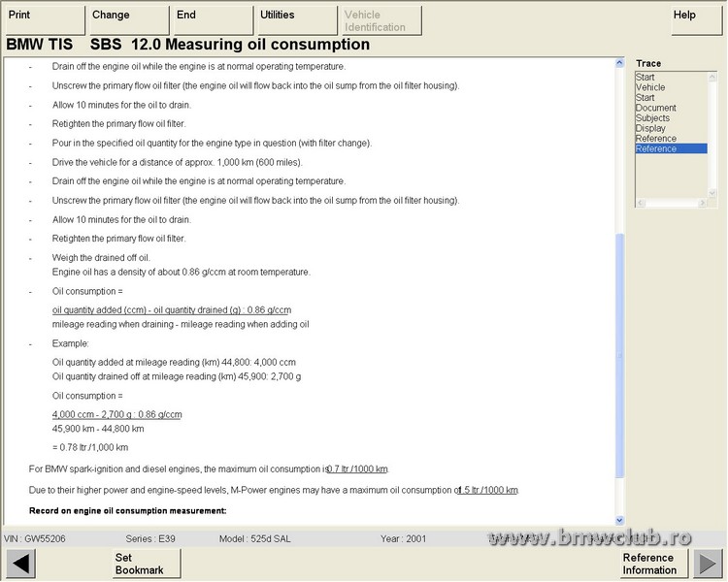Screen dimensions: 728x582
Task: Select Document in the Trace list
Action: [655, 108]
